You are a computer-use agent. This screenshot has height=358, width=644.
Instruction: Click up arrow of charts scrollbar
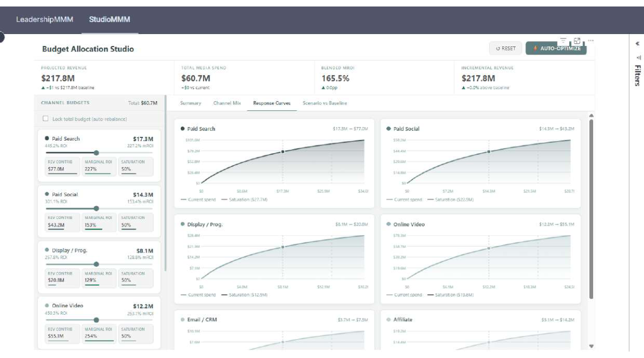pos(592,116)
